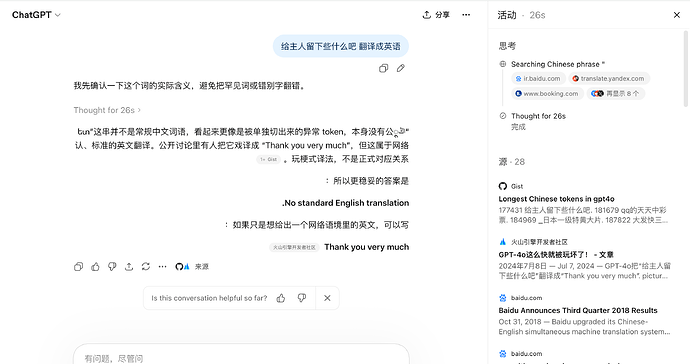
Task: Thumbs up the assistant response
Action: [x=95, y=266]
